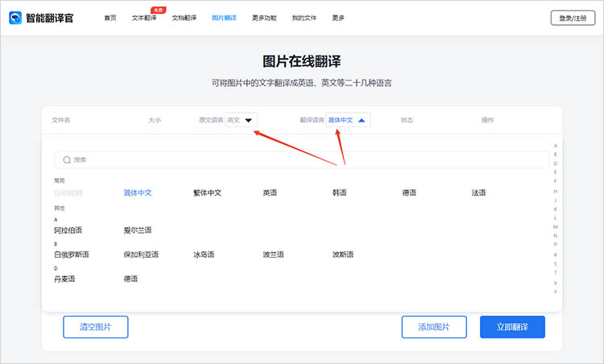Collapse the 翻译语言 dropdown showing 简体中文
The width and height of the screenshot is (604, 364).
tap(348, 120)
